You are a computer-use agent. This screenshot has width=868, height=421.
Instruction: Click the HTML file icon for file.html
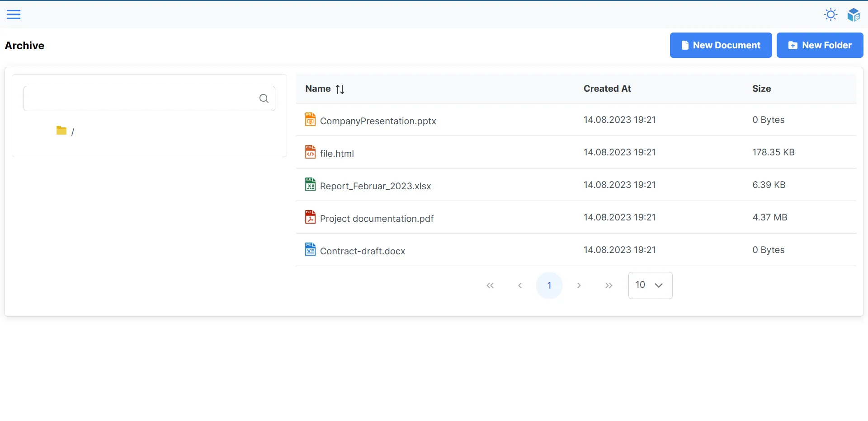(x=310, y=152)
